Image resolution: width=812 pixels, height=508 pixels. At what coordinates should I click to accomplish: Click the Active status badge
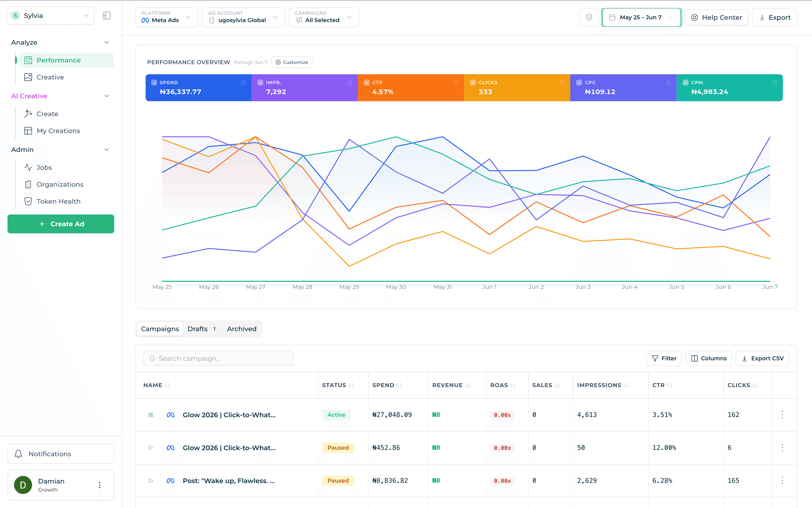point(336,415)
